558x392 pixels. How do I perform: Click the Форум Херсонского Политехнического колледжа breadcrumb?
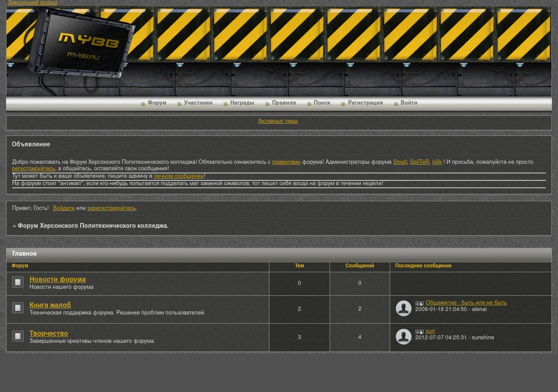click(93, 226)
